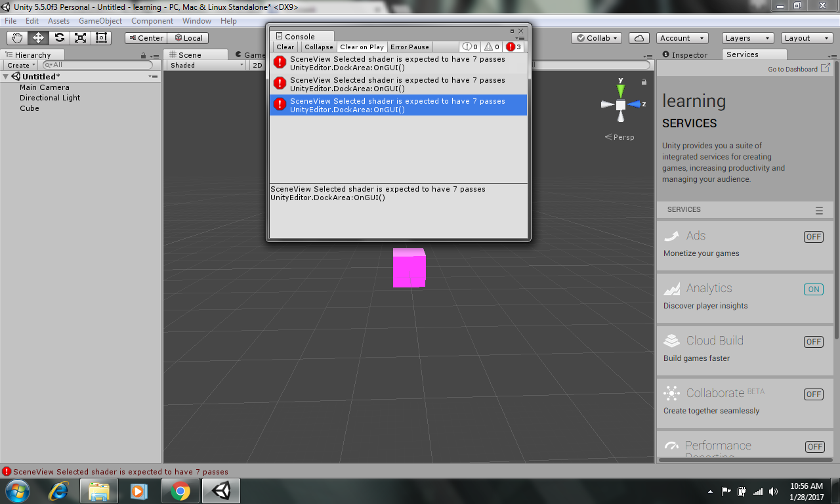Collapse the Untitled scene in Hierarchy
840x504 pixels.
click(6, 77)
